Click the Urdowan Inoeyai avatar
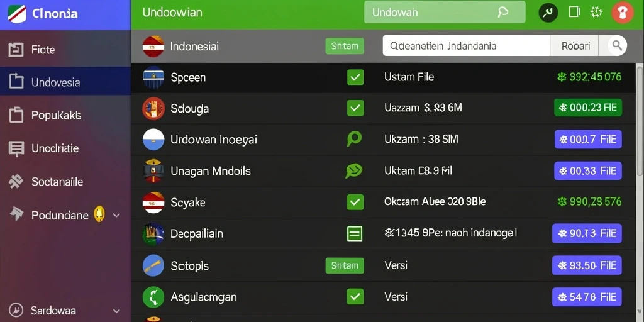The width and height of the screenshot is (644, 322). click(153, 139)
